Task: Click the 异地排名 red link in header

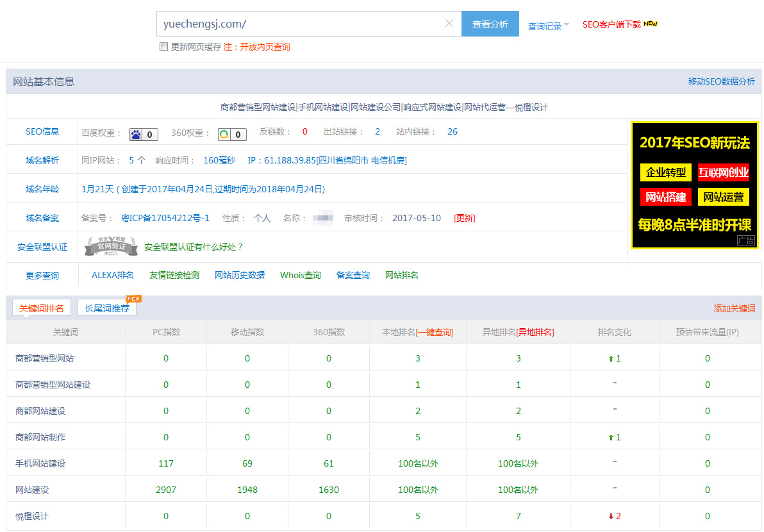Action: coord(535,332)
